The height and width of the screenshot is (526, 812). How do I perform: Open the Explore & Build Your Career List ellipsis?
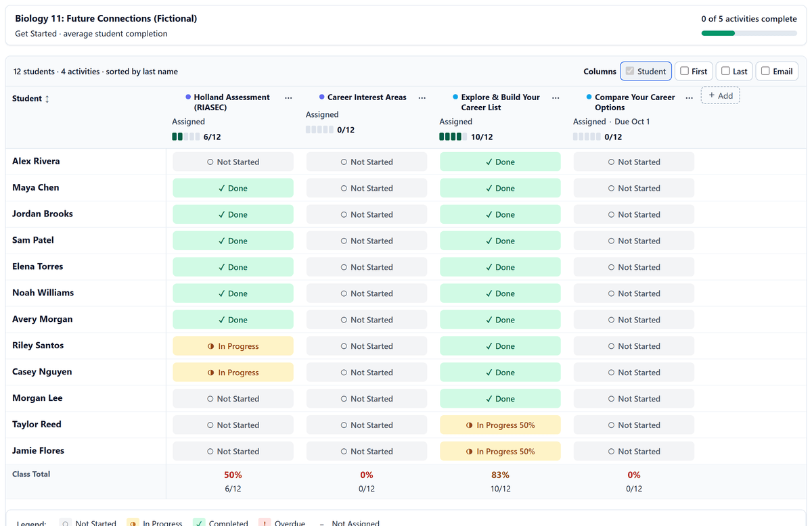[x=556, y=98]
